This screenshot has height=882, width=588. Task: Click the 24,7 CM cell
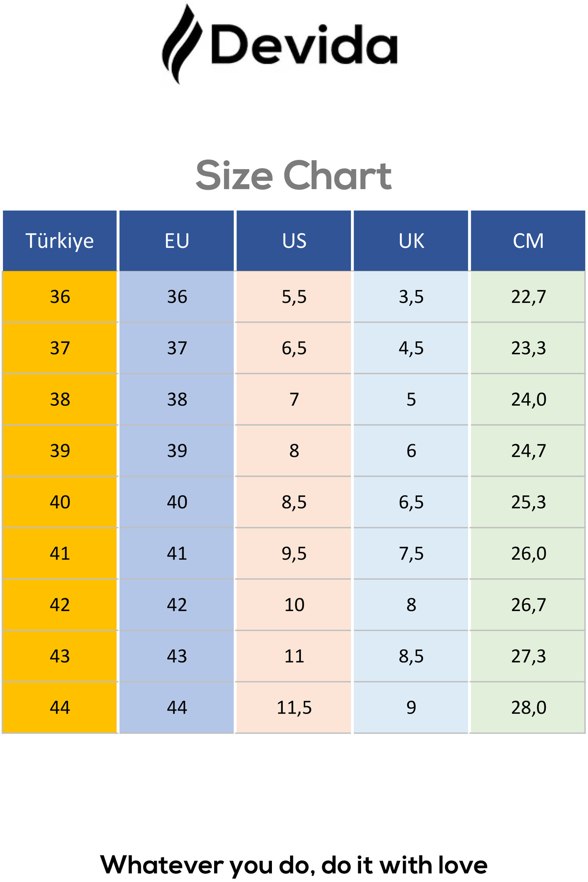[x=528, y=451]
